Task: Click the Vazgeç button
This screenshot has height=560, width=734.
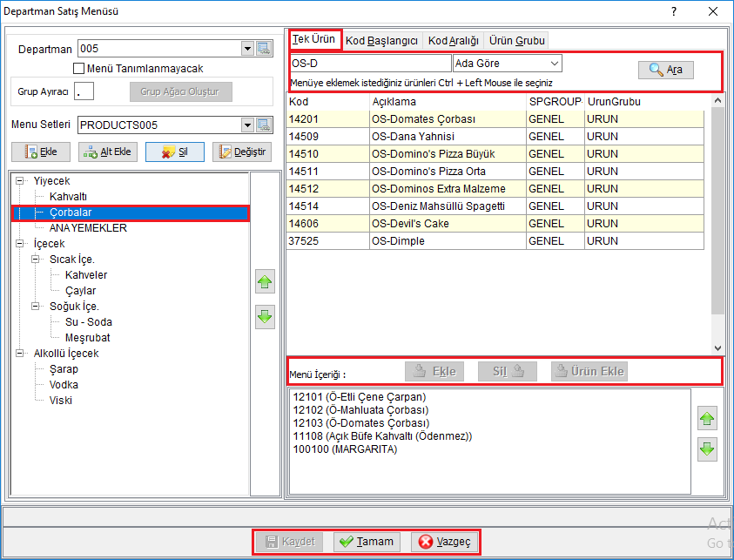Action: 444,542
